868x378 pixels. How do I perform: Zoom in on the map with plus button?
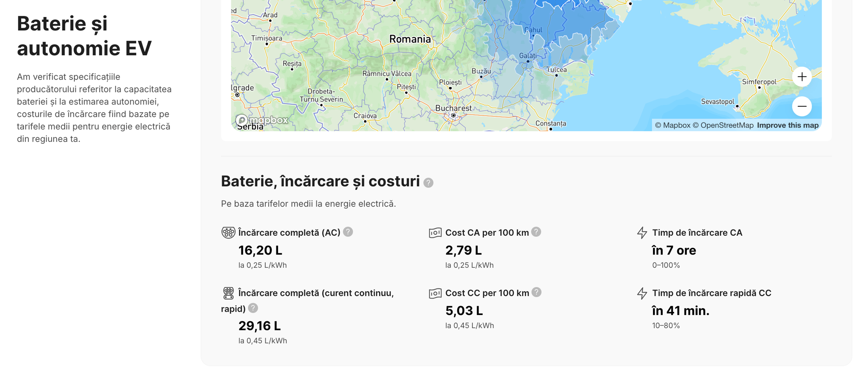[802, 77]
